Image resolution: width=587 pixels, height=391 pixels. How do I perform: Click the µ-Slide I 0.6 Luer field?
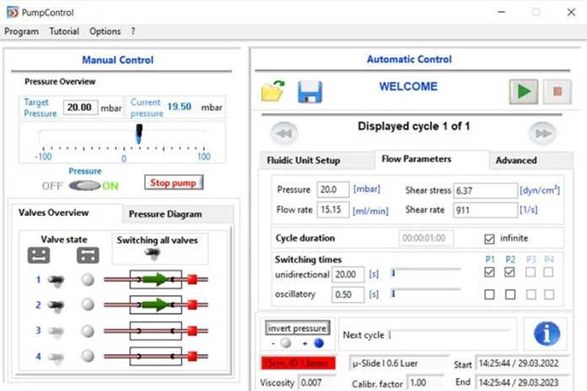tap(399, 363)
